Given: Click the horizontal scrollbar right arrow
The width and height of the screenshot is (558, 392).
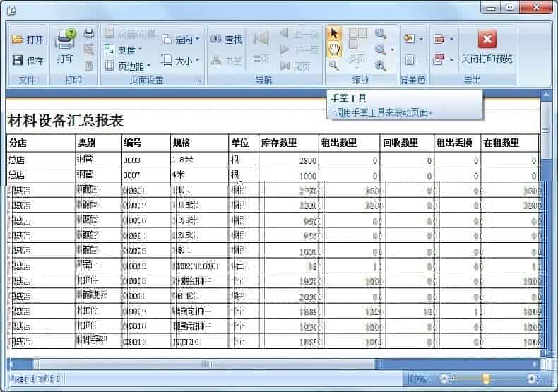Looking at the screenshot, I should coord(535,364).
